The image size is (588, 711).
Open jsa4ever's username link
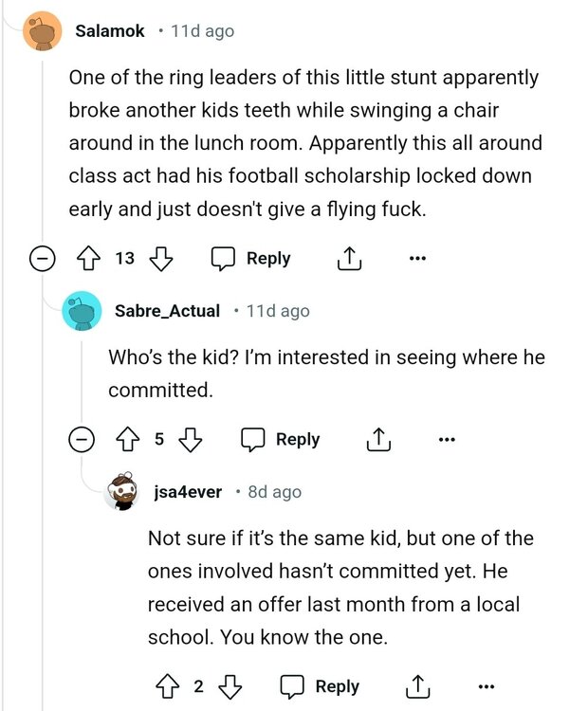188,492
